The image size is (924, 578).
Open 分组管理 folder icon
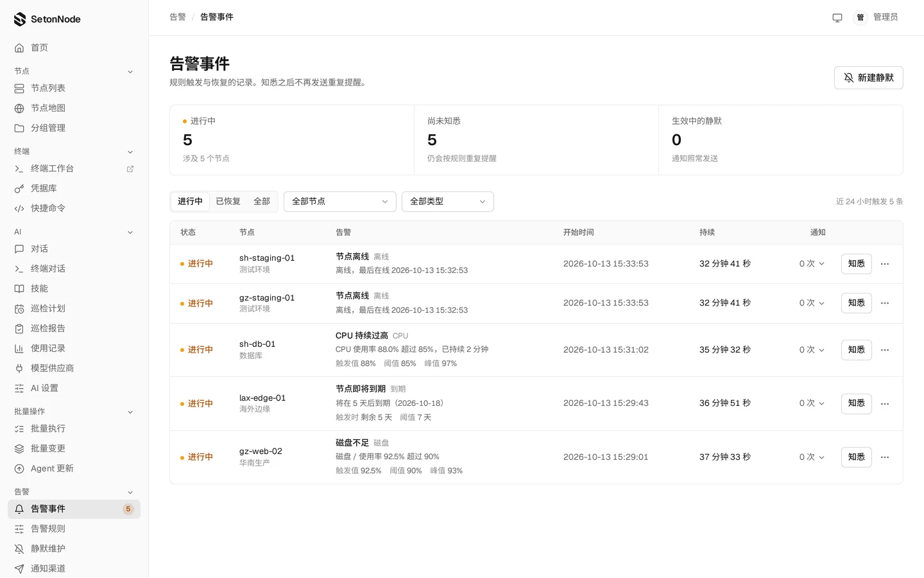click(x=19, y=128)
